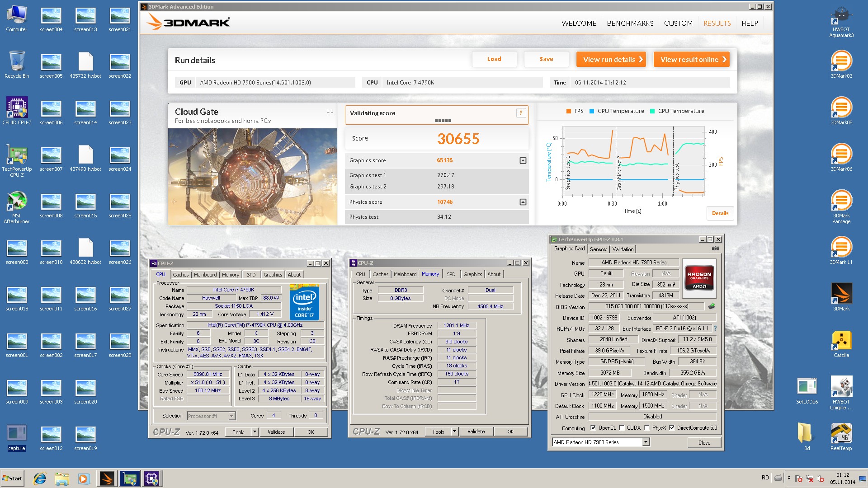
Task: Click teal CPU Temperature legend swatch
Action: coord(652,111)
